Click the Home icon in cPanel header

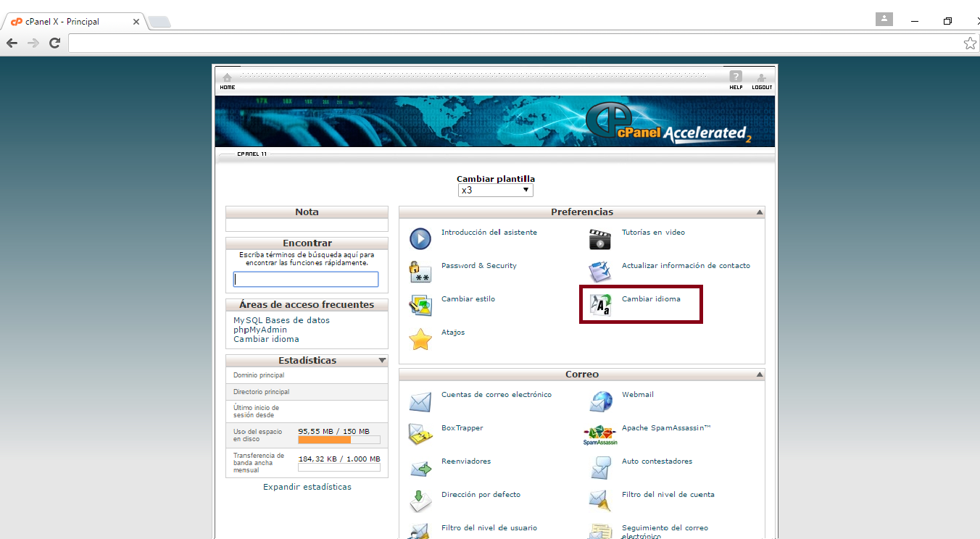227,78
